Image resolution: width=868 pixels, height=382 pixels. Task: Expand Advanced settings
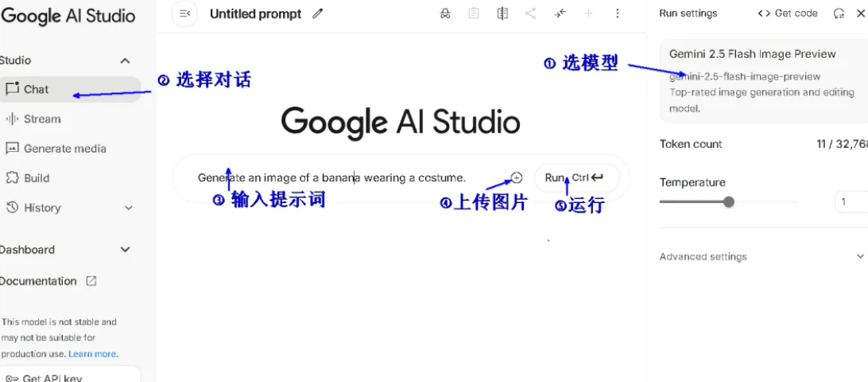[x=859, y=256]
